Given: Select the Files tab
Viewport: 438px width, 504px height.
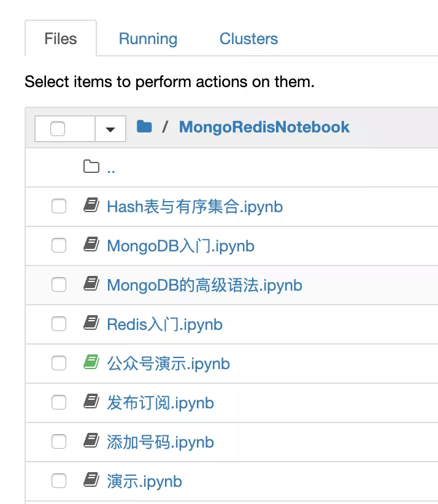Looking at the screenshot, I should (61, 39).
